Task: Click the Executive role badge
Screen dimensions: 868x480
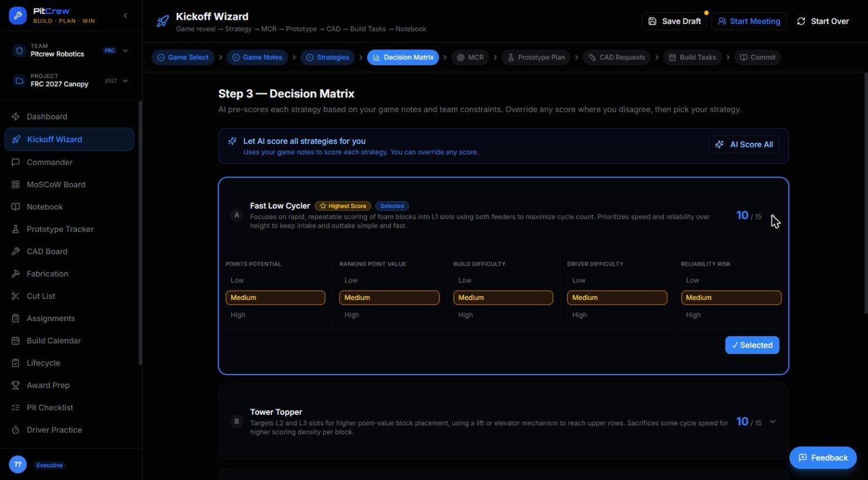Action: click(x=49, y=465)
